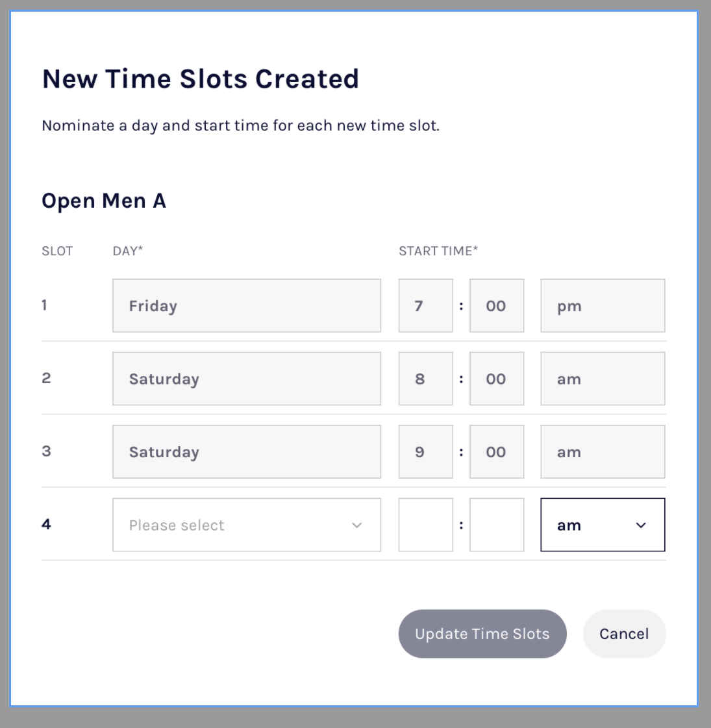Click the slot 3 Saturday day field
Viewport: 711px width, 728px height.
[246, 452]
